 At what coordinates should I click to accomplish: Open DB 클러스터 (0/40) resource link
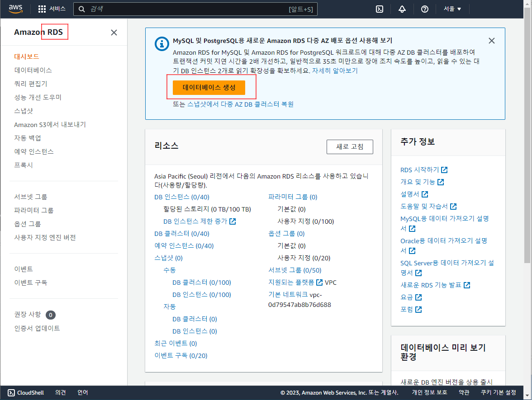[182, 234]
